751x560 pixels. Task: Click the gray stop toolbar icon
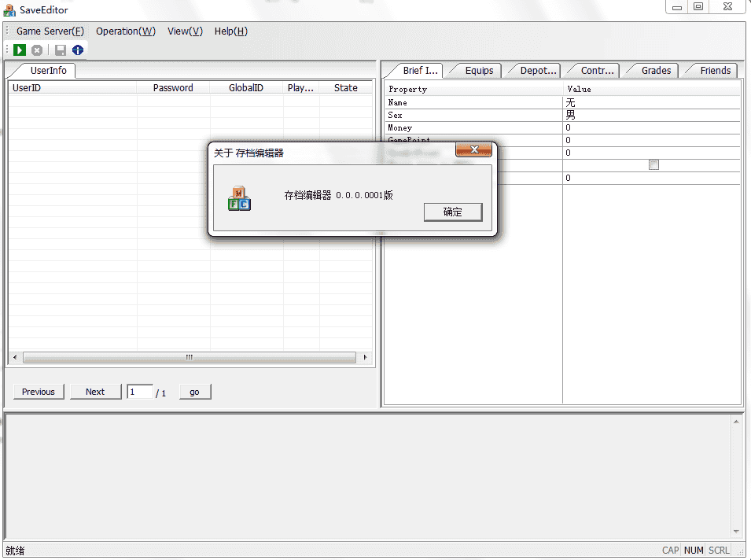click(x=37, y=50)
